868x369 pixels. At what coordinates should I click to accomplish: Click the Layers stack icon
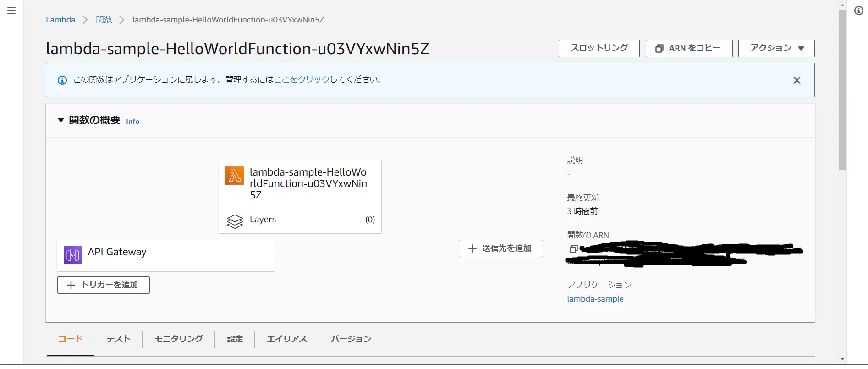235,221
